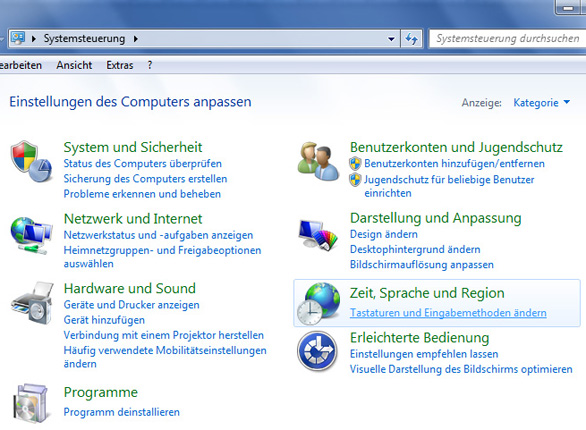Click the UAC shield next to Benutzerkonten hinzufügen/entfernen
The width and height of the screenshot is (586, 430).
355,164
